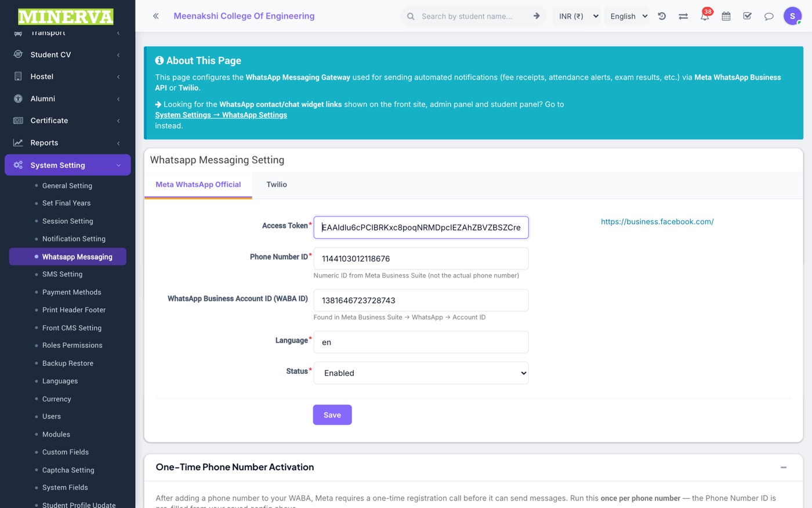Open Front CMS Setting in sidebar
The image size is (812, 508).
pos(72,328)
